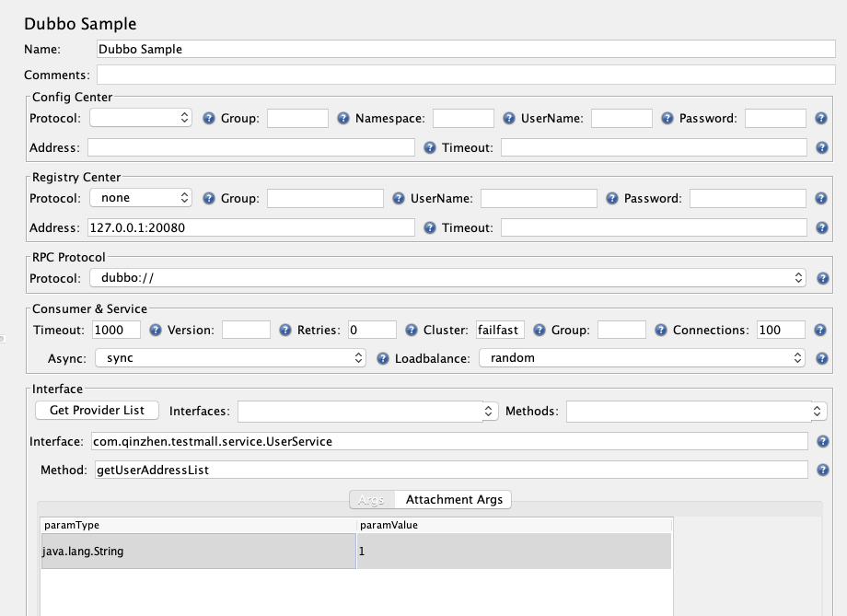Open RPC Protocol dubbo:// dropdown

pyautogui.click(x=447, y=278)
